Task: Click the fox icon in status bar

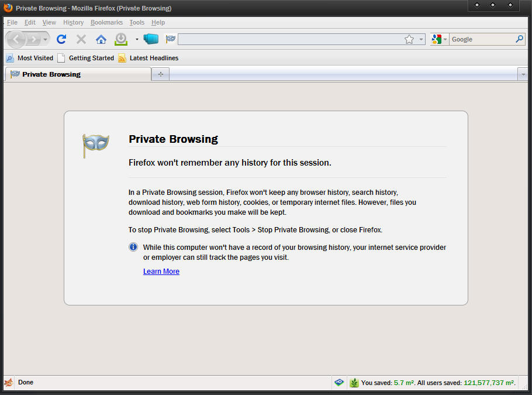Action: [9, 383]
